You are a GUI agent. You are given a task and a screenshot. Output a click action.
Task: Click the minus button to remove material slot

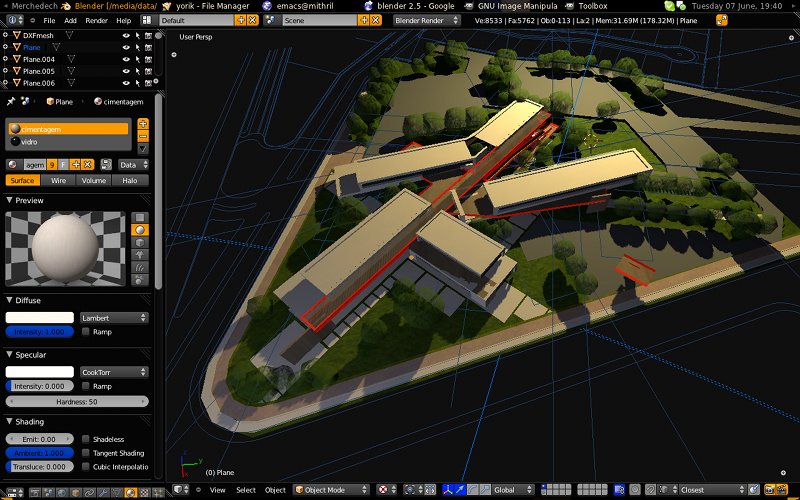point(142,136)
